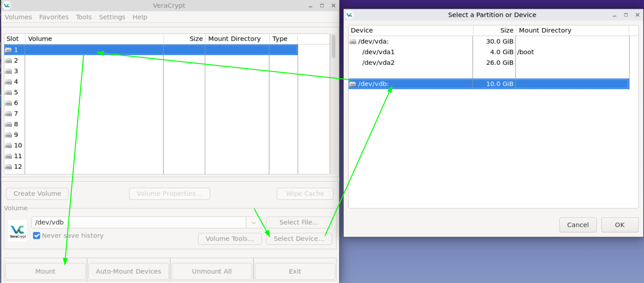The width and height of the screenshot is (644, 283).
Task: Open the Volumes menu
Action: (x=18, y=17)
